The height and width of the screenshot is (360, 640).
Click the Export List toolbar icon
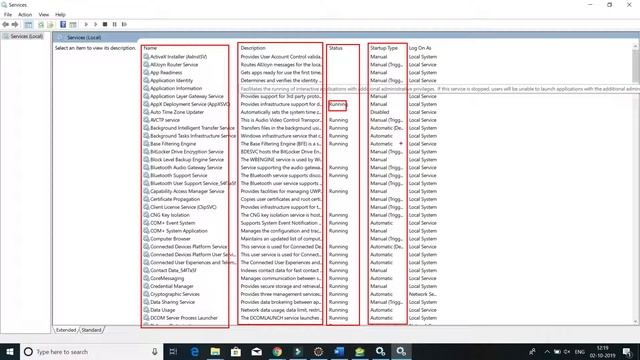point(50,24)
